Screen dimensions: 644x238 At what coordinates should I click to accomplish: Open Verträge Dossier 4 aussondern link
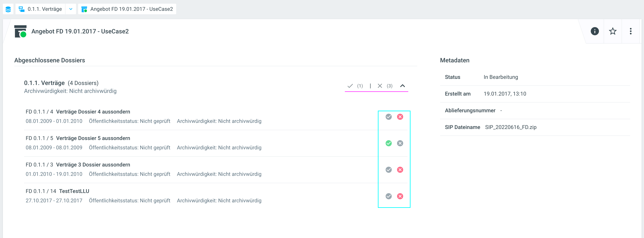pyautogui.click(x=93, y=112)
